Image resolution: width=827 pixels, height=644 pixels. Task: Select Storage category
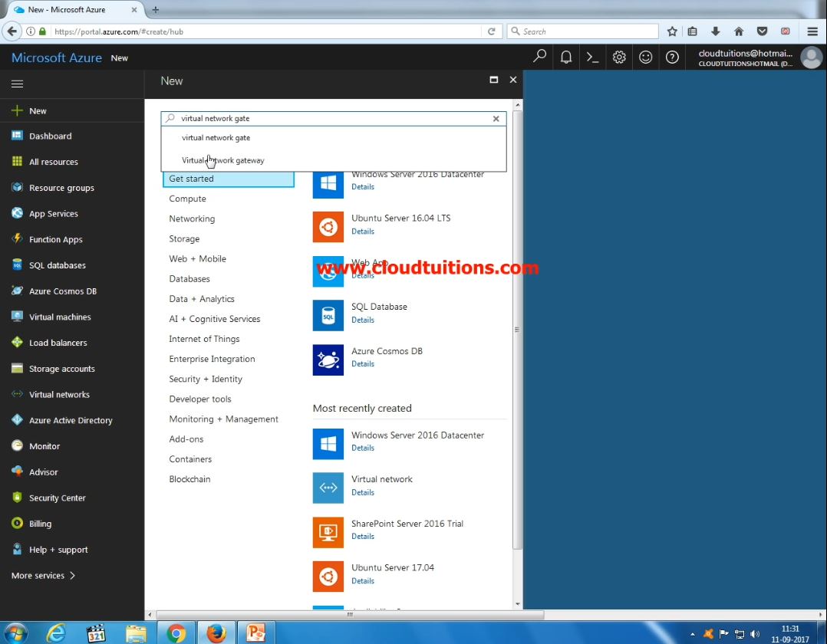point(184,238)
